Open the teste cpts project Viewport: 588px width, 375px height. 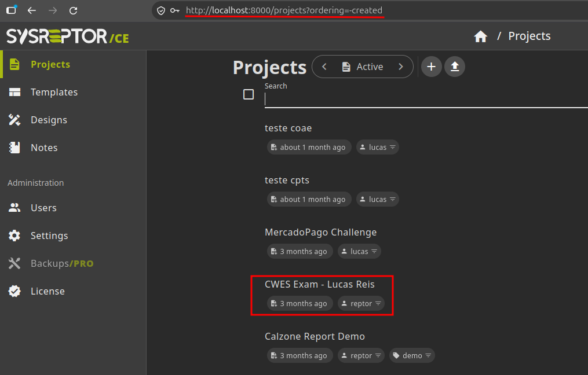(287, 180)
